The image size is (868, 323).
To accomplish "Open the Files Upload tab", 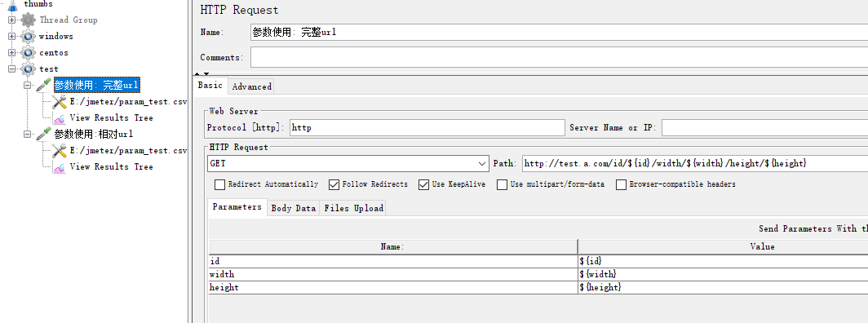I will tap(354, 209).
